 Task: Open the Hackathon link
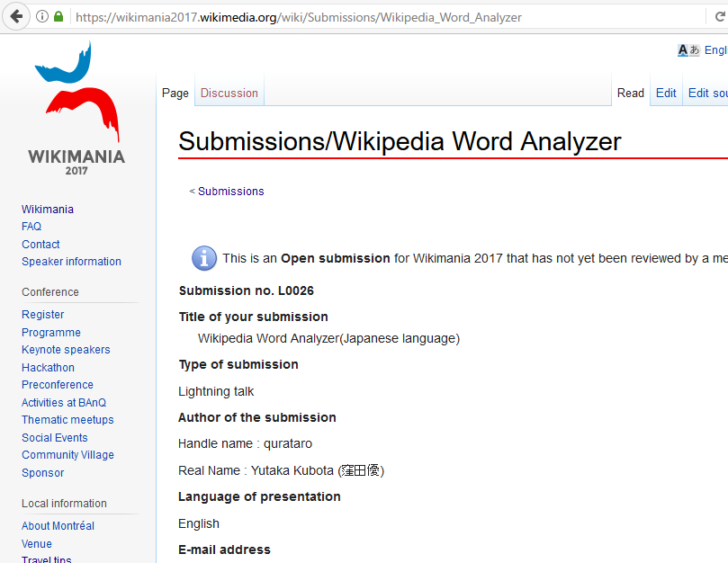coord(48,368)
